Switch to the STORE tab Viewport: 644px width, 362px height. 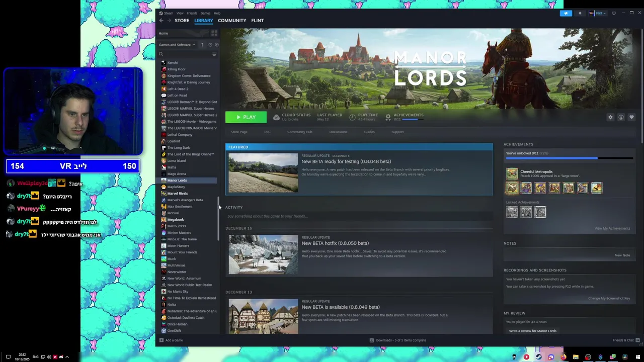(x=182, y=21)
